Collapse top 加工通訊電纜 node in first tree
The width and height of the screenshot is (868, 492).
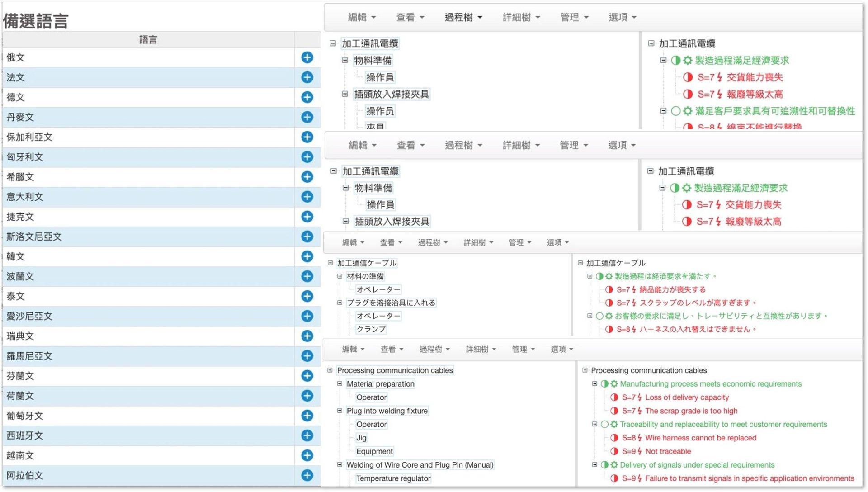(333, 43)
